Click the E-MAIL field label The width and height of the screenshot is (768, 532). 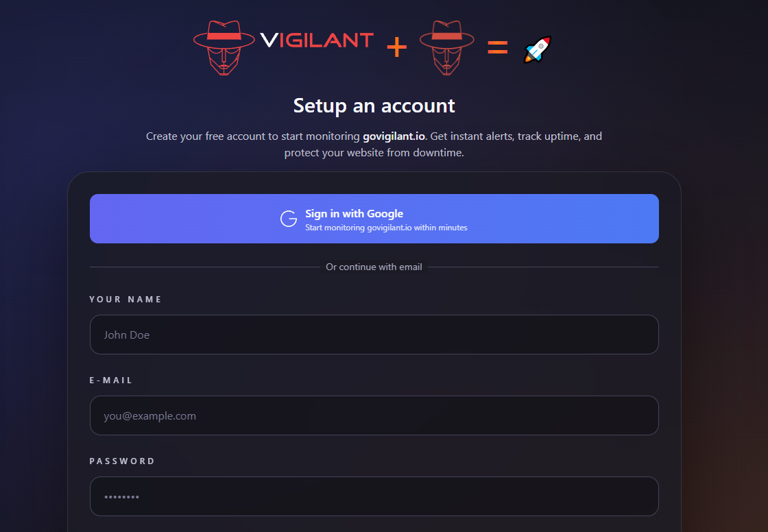(111, 380)
